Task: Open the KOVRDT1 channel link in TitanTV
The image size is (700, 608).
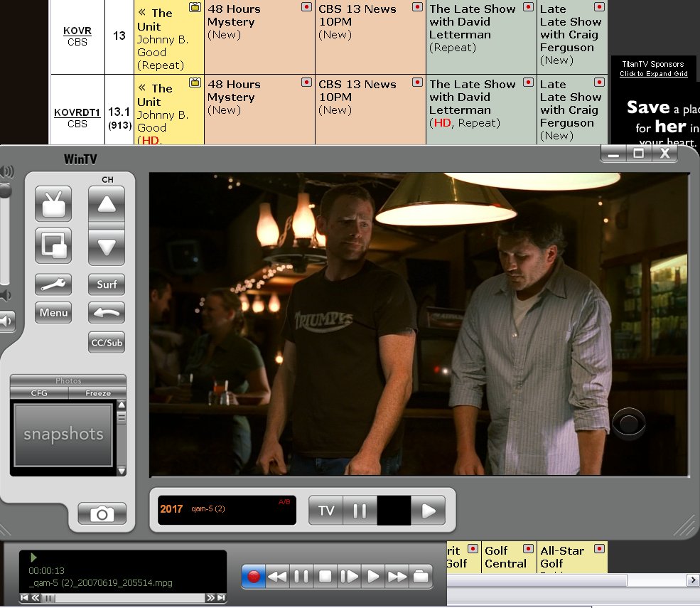Action: click(x=77, y=112)
